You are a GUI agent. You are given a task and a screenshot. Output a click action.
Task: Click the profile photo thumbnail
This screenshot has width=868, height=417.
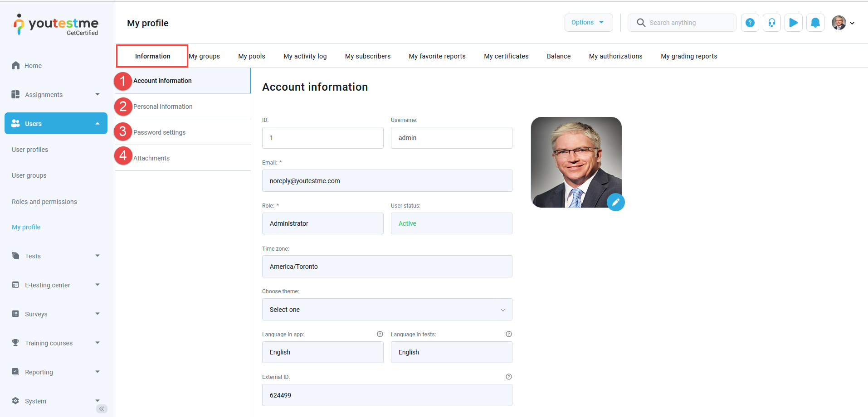(x=576, y=162)
